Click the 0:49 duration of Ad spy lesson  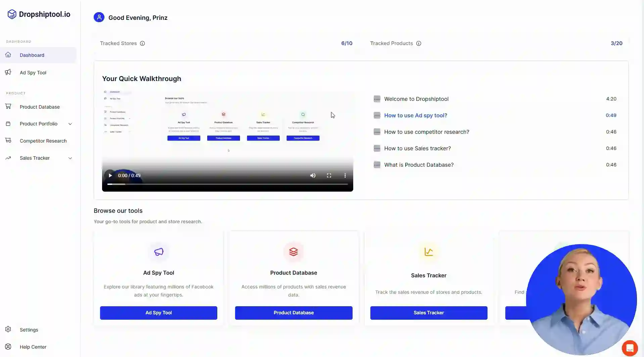coord(611,115)
